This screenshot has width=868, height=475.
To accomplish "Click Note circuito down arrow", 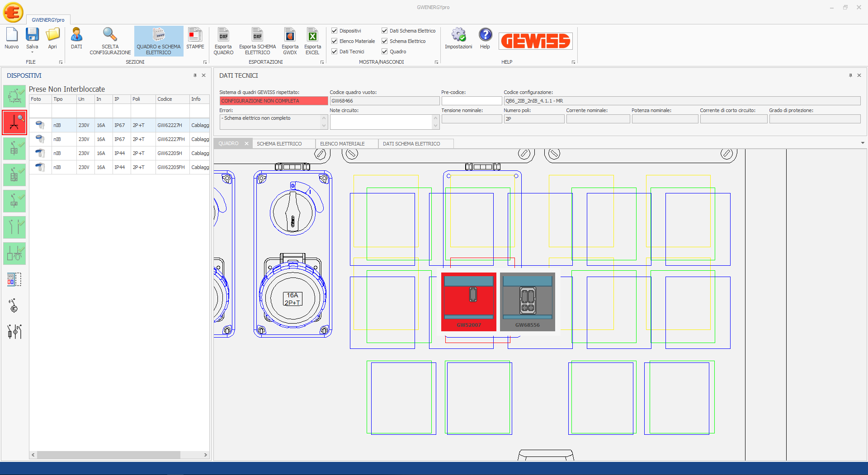I will click(x=435, y=126).
